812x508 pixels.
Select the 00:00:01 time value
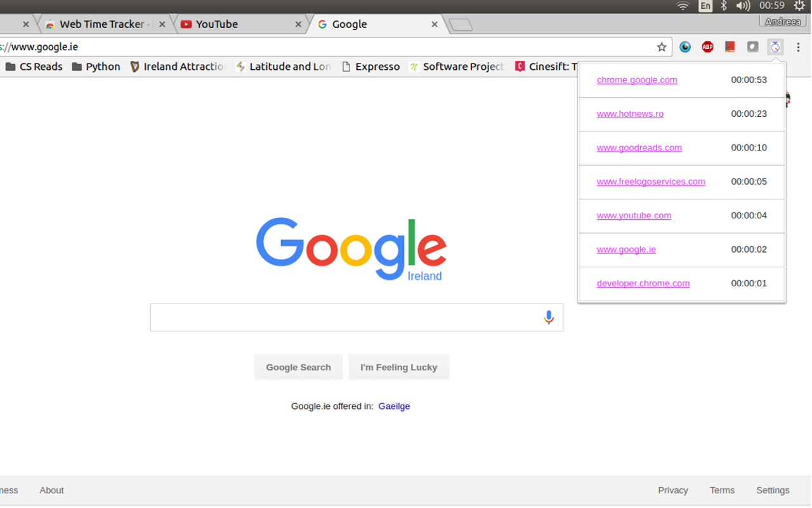(749, 283)
